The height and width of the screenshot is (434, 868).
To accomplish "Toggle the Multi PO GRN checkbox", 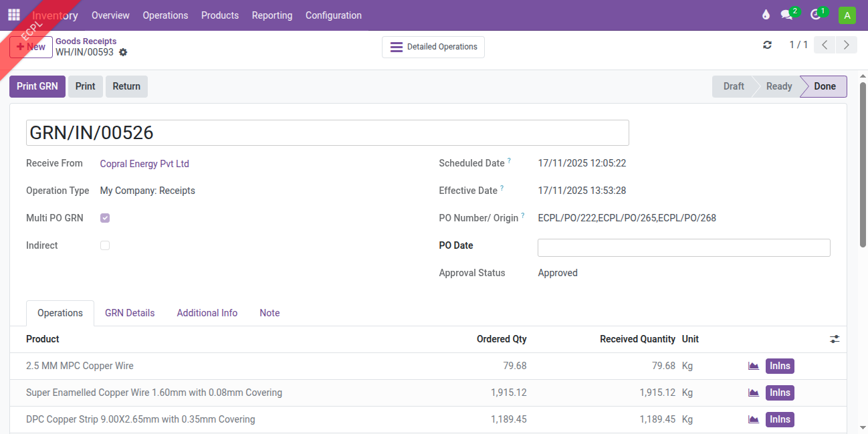I will point(105,218).
